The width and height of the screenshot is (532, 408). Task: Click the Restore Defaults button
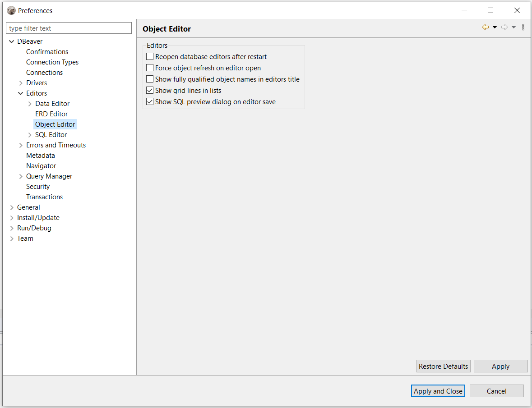click(x=443, y=366)
